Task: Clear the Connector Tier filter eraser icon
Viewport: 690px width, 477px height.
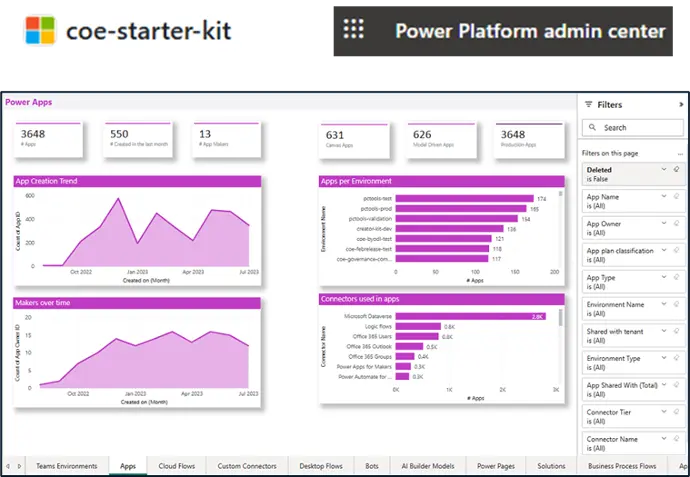Action: tap(676, 411)
